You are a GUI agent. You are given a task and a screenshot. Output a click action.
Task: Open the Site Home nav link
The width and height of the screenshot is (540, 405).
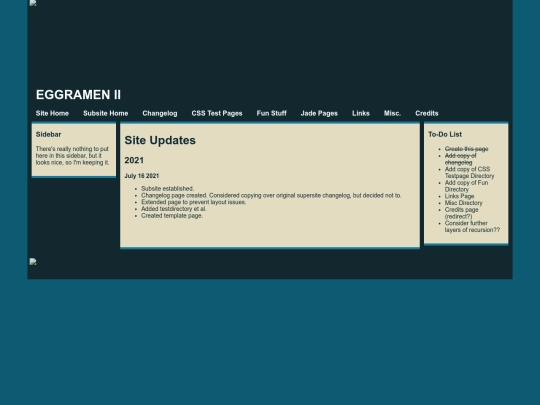tap(52, 113)
